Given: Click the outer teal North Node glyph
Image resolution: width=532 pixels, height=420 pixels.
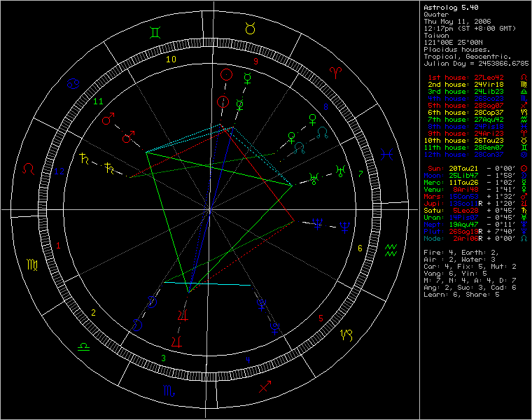Looking at the screenshot, I should pos(323,132).
